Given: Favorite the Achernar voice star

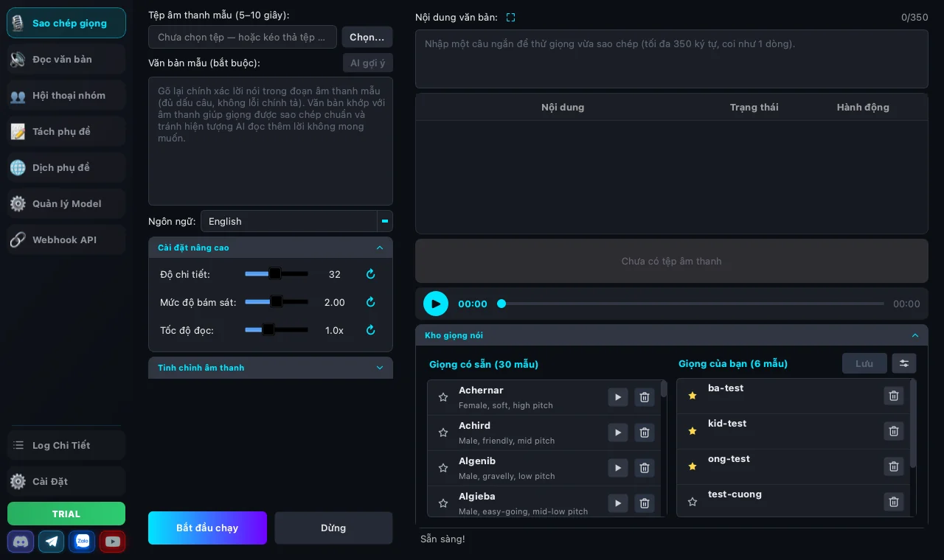Looking at the screenshot, I should tap(443, 397).
